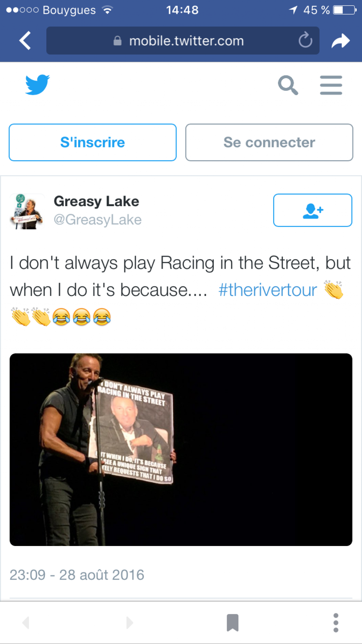Open Twitter search magnifier
Screen dimensions: 362x644
[288, 85]
